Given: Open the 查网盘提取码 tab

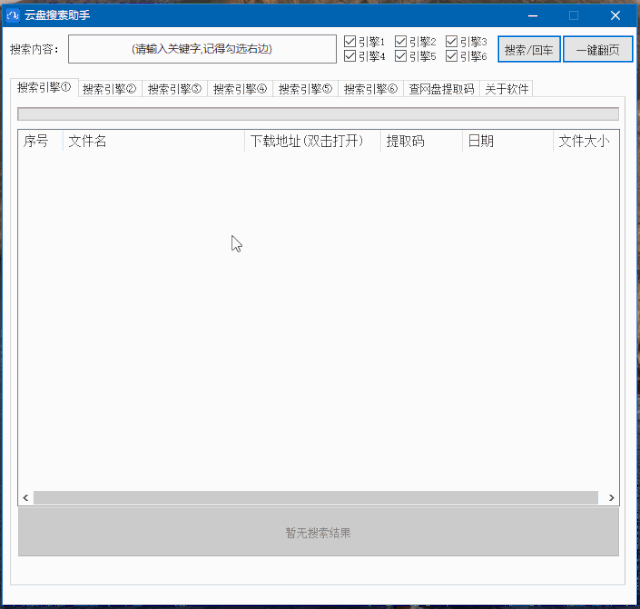Looking at the screenshot, I should 441,89.
